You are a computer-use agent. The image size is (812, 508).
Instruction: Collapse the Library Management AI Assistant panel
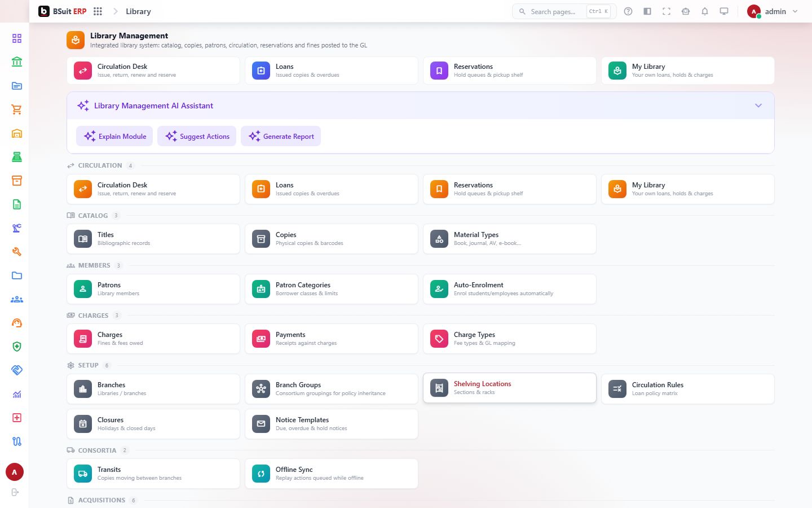758,106
